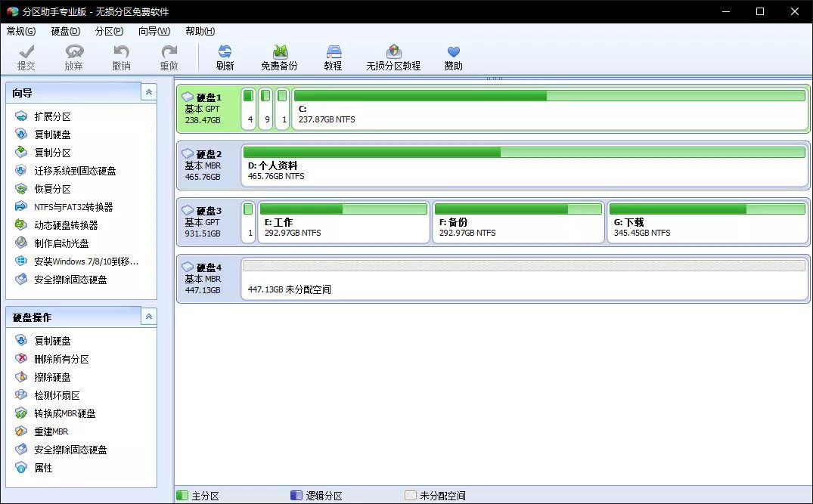Select small partition labeled 1 on 硬盘1
Image resolution: width=813 pixels, height=504 pixels.
click(x=283, y=109)
